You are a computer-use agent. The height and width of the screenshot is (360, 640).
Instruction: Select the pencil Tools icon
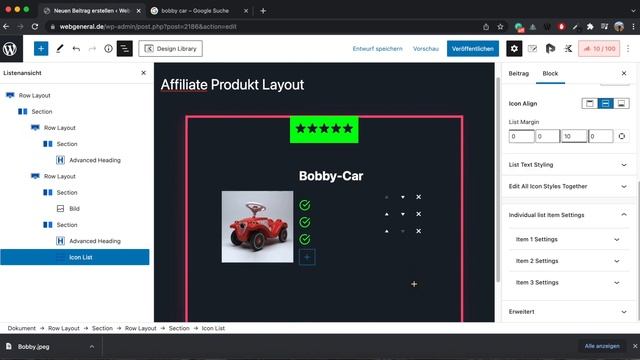[x=60, y=49]
